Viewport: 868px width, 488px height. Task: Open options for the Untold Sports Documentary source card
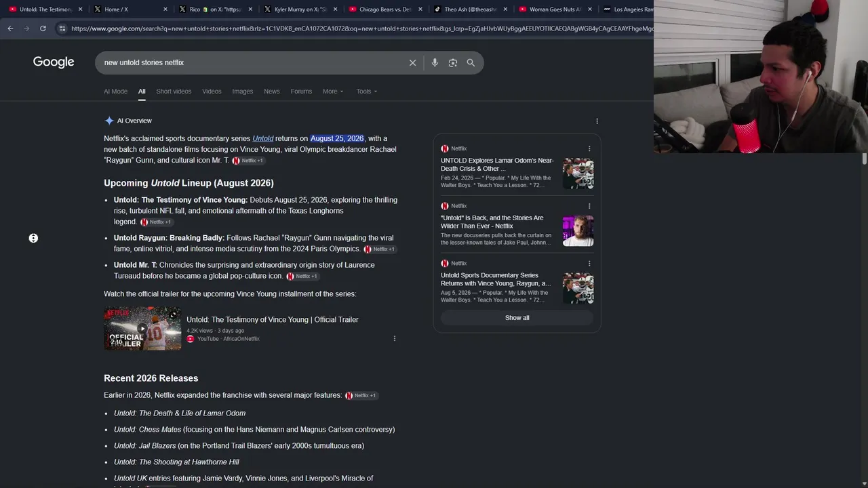589,263
